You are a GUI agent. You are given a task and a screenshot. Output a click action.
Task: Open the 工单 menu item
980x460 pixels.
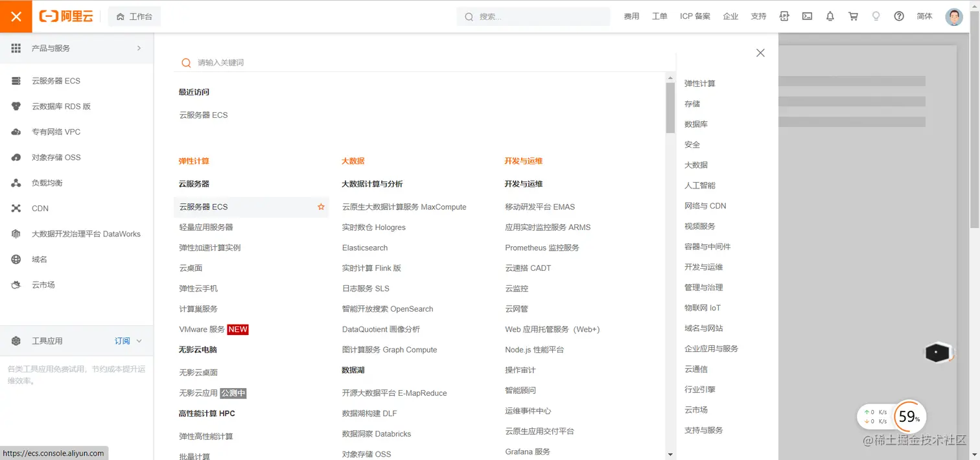pyautogui.click(x=659, y=16)
